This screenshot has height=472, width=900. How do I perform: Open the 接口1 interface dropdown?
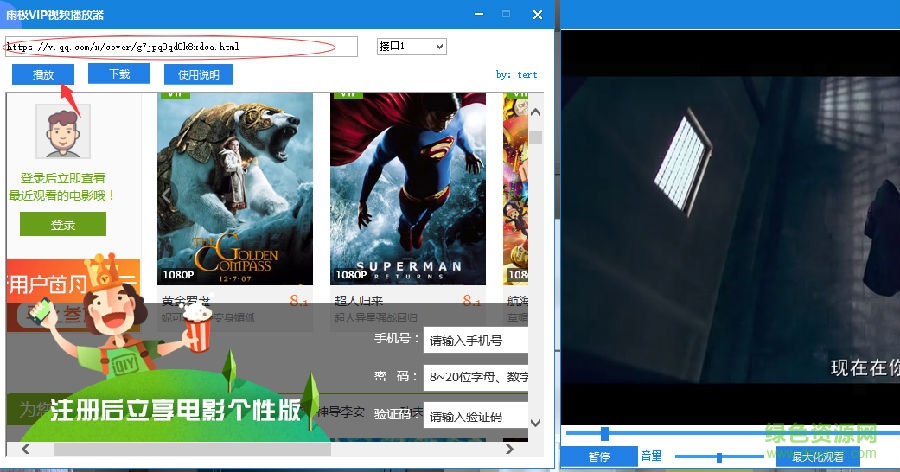click(412, 46)
